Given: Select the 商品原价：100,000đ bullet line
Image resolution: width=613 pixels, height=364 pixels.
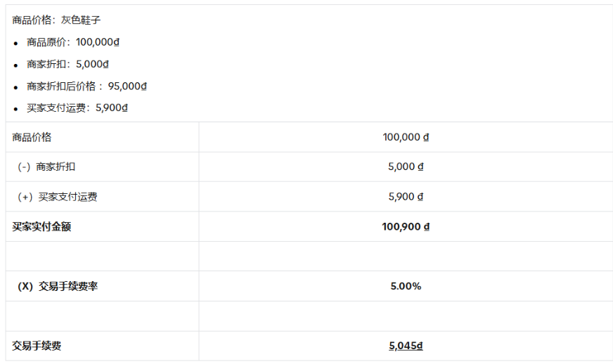Looking at the screenshot, I should click(73, 42).
